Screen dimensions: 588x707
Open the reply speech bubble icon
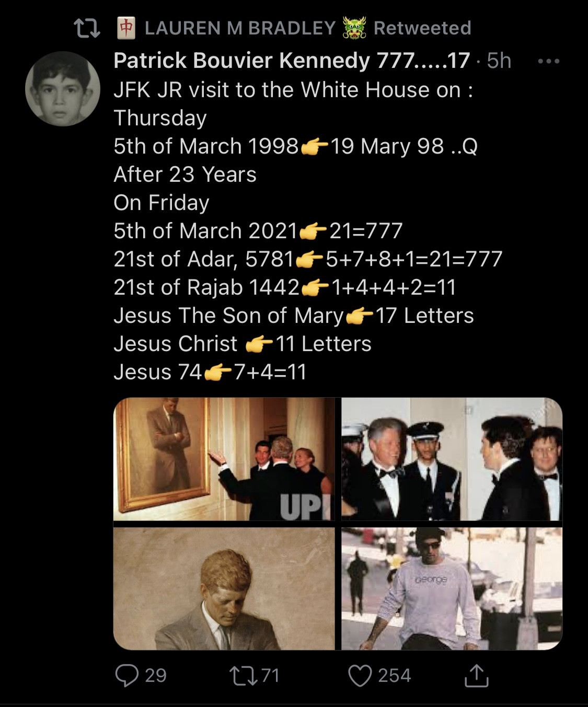(x=126, y=675)
